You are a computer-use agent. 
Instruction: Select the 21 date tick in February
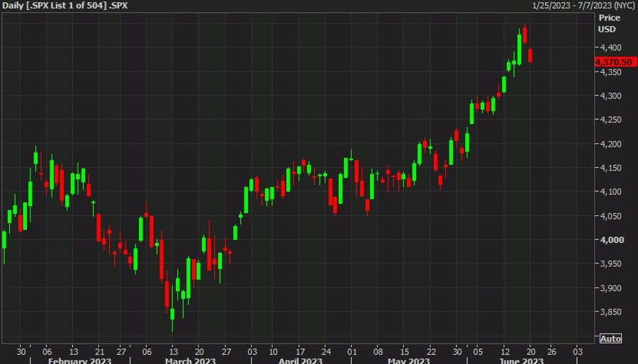click(100, 350)
